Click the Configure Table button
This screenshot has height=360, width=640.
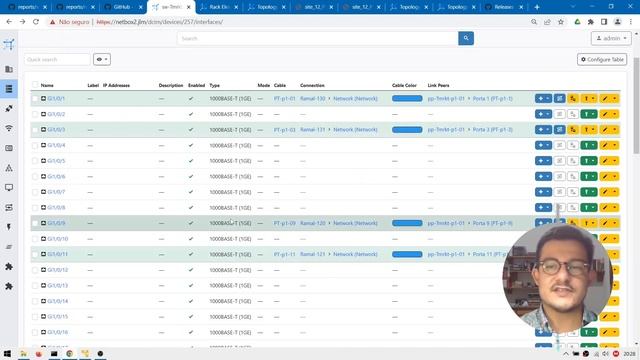tap(602, 59)
